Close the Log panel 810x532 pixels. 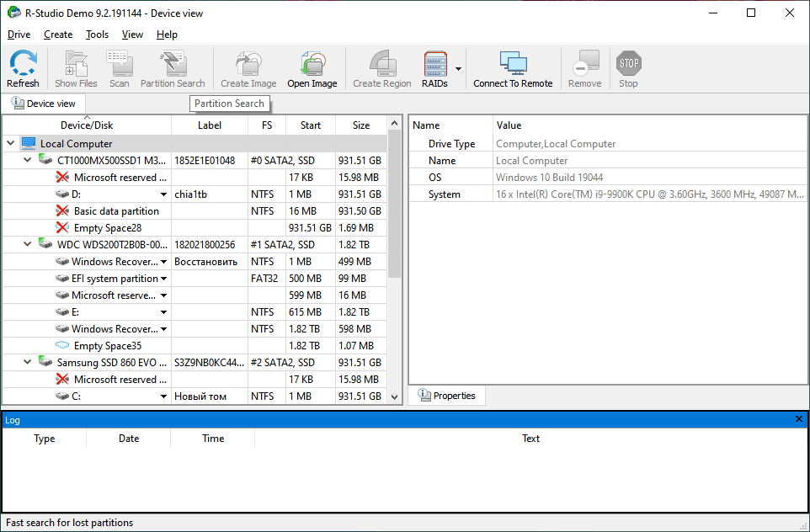[x=799, y=419]
